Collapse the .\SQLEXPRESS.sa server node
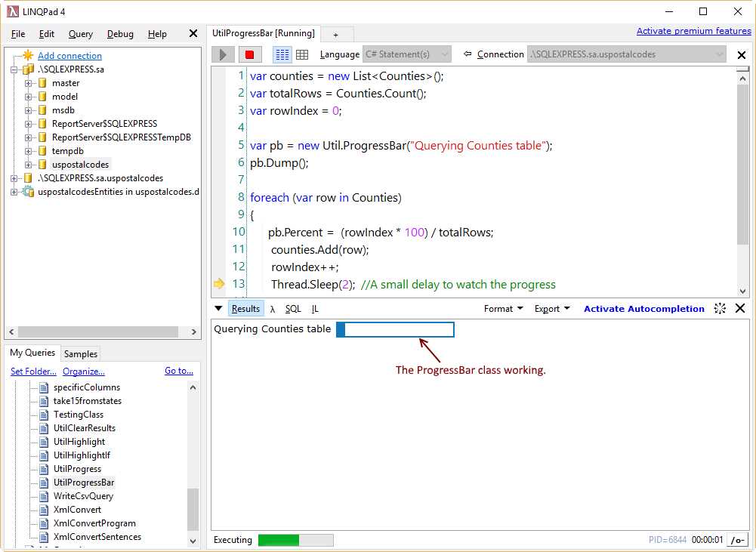The image size is (756, 552). tap(14, 69)
